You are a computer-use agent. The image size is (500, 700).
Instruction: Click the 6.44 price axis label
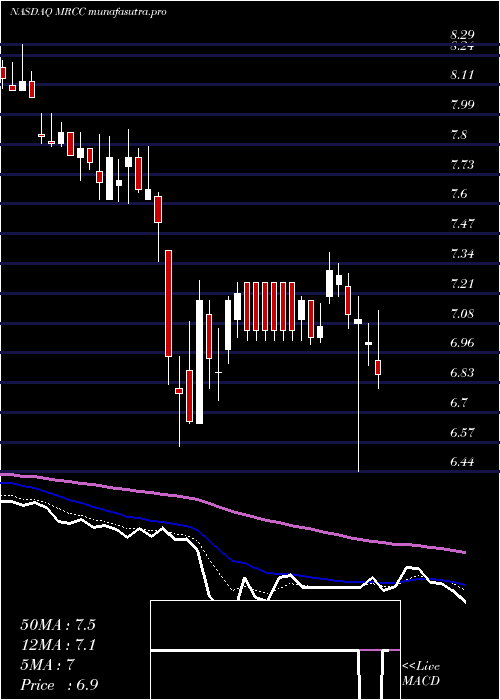pyautogui.click(x=462, y=462)
